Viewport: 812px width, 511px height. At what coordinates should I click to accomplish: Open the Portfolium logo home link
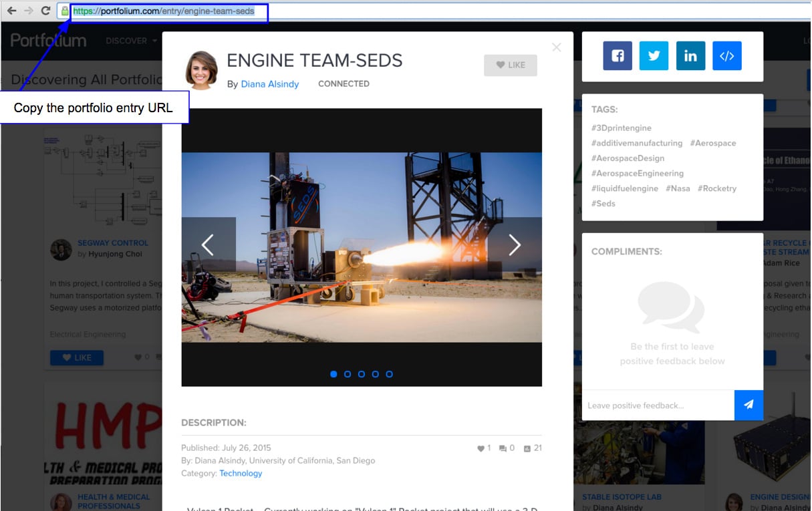pyautogui.click(x=48, y=41)
